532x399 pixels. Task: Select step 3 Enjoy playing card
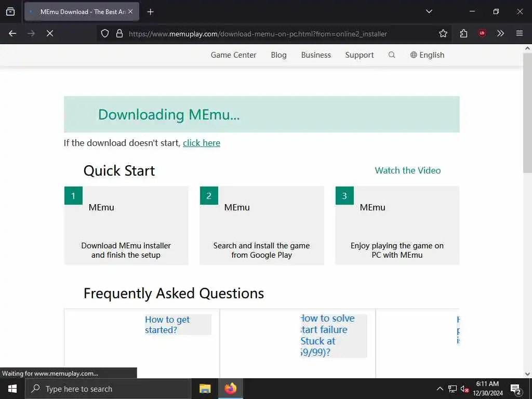point(397,225)
